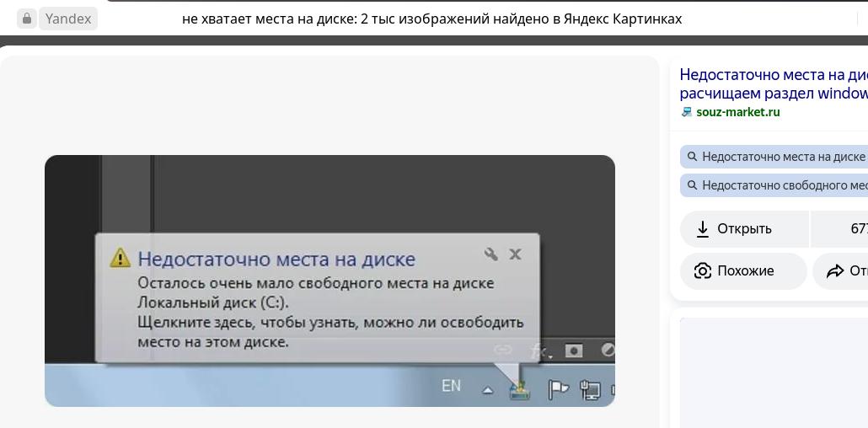Image resolution: width=868 pixels, height=428 pixels.
Task: Click the fx layer effects icon
Action: tap(541, 352)
